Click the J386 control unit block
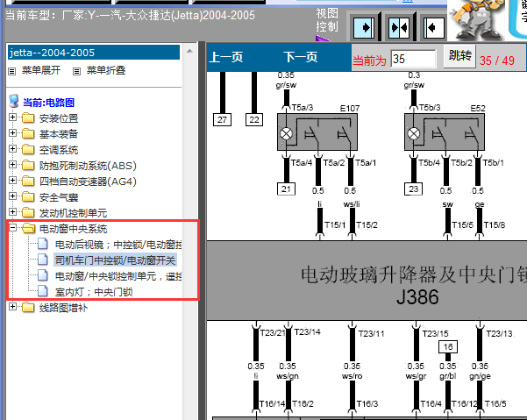 click(x=367, y=281)
